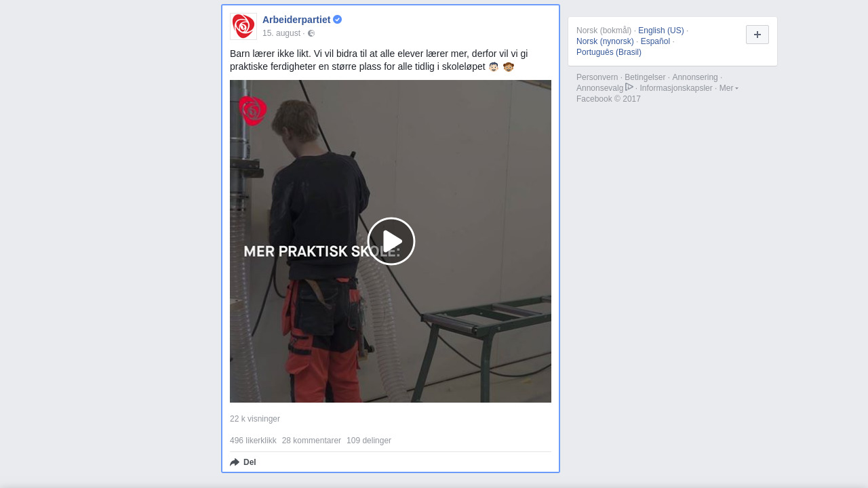View the 496 likerklikk list
Image resolution: width=868 pixels, height=488 pixels.
click(253, 441)
